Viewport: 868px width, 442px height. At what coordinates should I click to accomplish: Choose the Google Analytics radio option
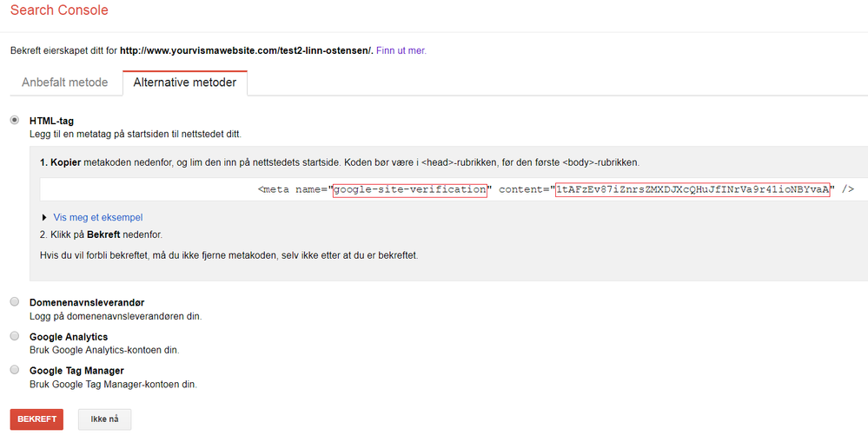click(15, 336)
